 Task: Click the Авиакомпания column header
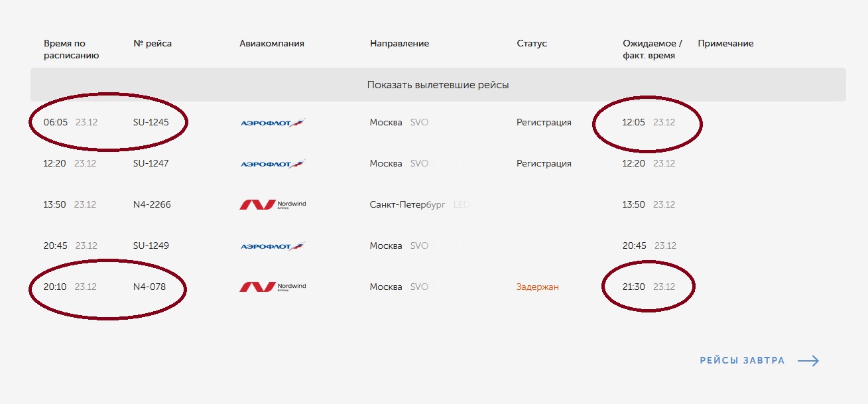(272, 44)
